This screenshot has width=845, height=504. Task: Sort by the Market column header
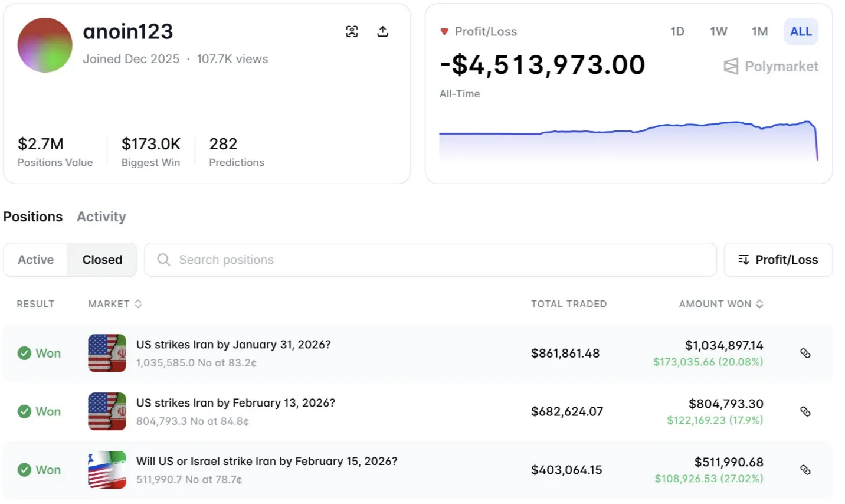pos(114,304)
